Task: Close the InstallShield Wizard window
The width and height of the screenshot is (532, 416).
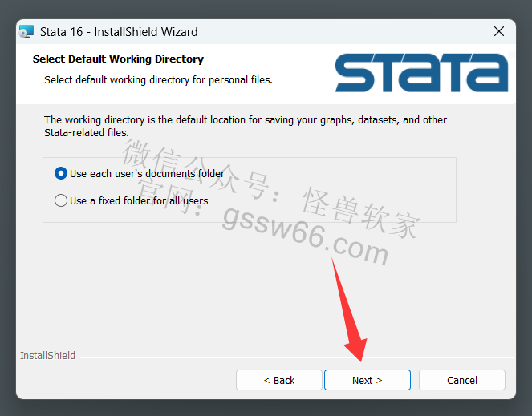Action: pyautogui.click(x=499, y=31)
